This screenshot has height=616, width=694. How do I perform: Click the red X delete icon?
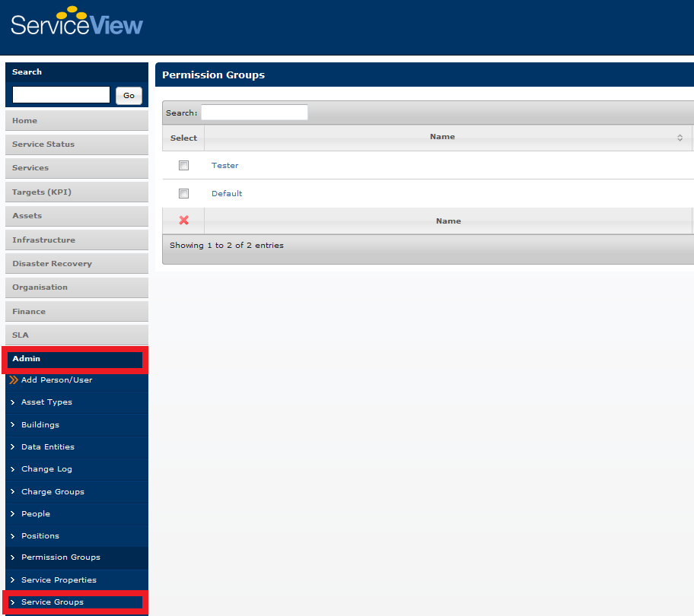[183, 221]
